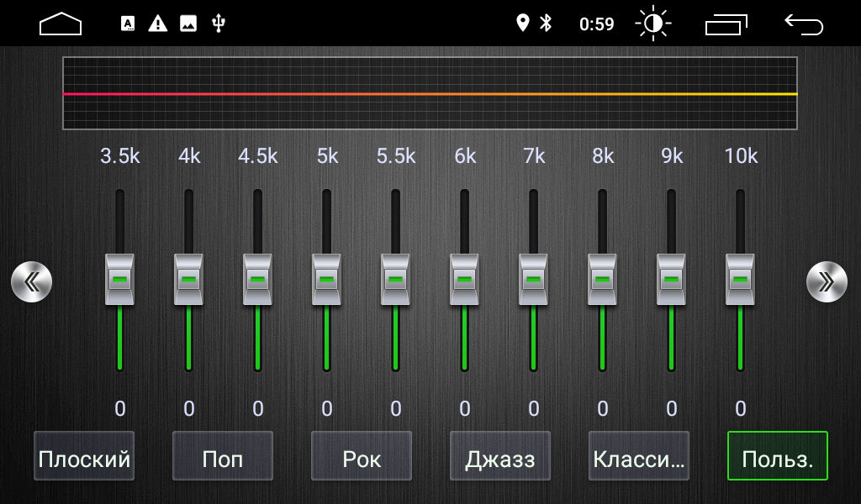Screen dimensions: 861x504
Task: Click the clock showing 0:59
Action: coord(596,24)
